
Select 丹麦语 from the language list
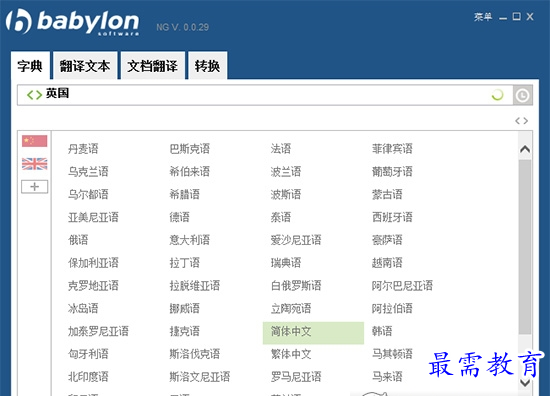click(x=83, y=149)
